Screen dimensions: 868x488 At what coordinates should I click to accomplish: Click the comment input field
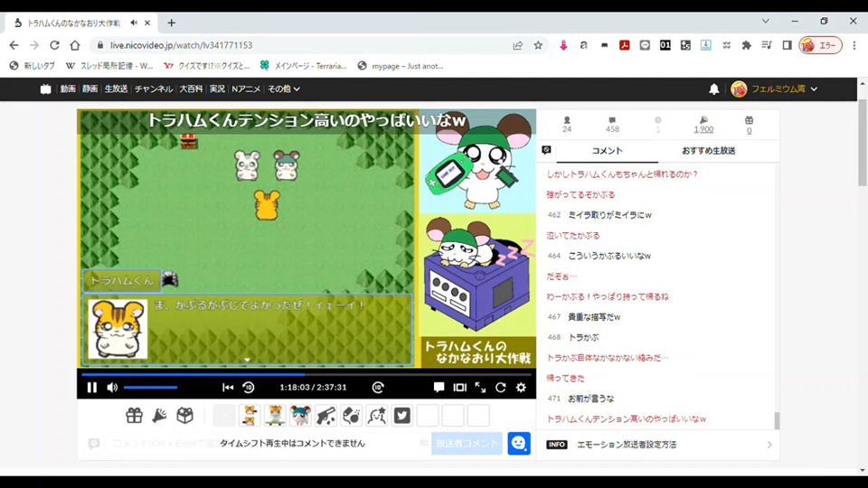pos(266,443)
